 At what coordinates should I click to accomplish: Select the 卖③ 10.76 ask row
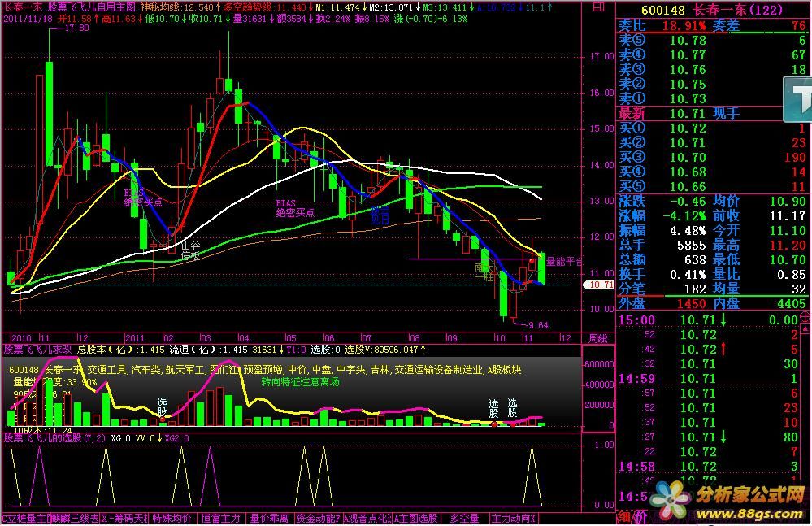pos(713,69)
